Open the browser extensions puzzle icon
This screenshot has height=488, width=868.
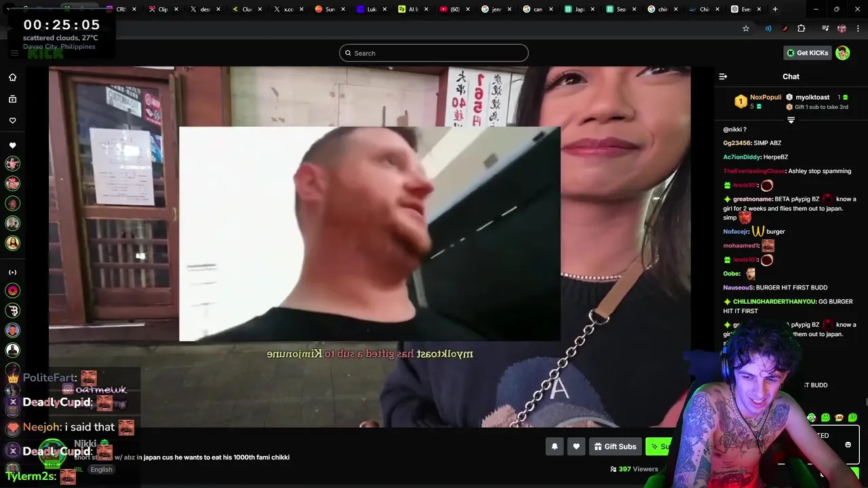[x=802, y=28]
